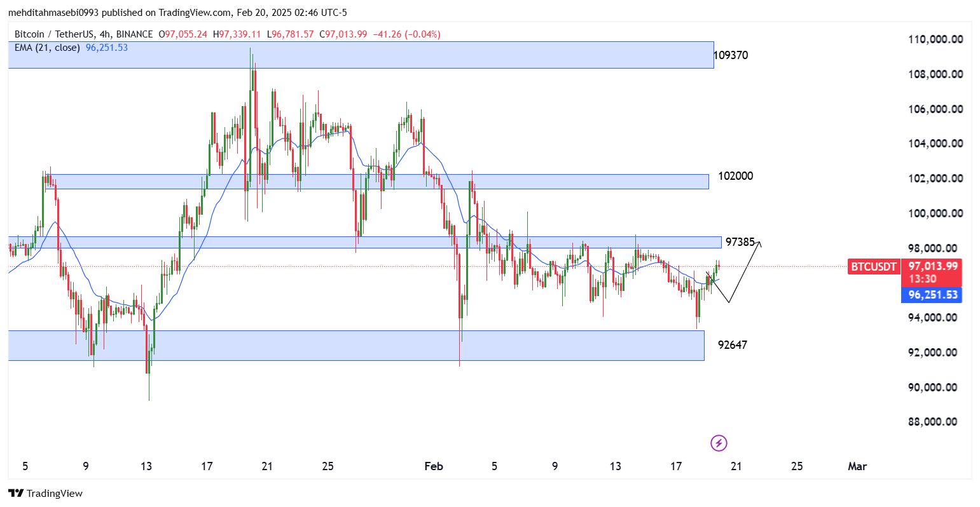
Task: Click the 13 date label before Feb
Action: [146, 466]
